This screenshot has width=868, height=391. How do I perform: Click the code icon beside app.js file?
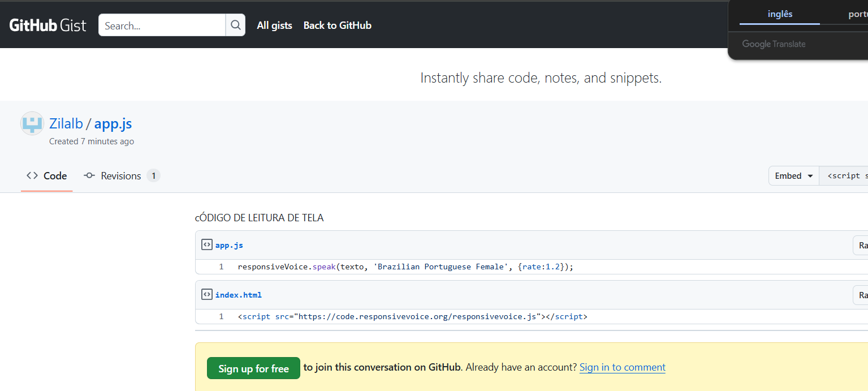pos(207,245)
